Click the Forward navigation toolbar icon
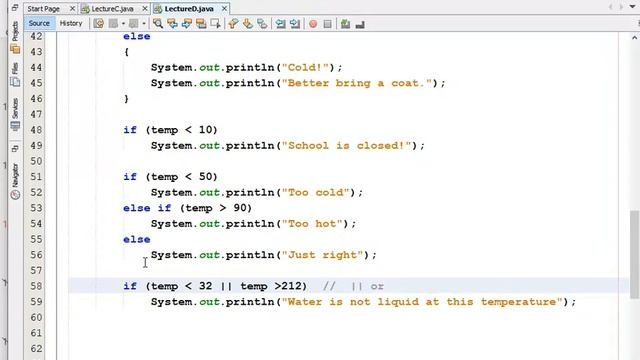This screenshot has width=640, height=360. click(x=133, y=24)
